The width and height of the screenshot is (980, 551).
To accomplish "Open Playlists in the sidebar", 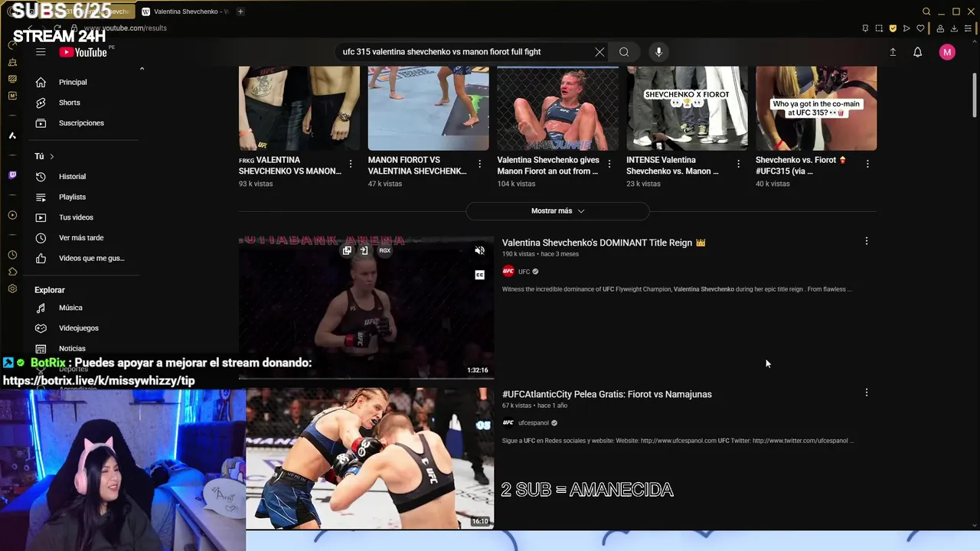I will point(83,197).
